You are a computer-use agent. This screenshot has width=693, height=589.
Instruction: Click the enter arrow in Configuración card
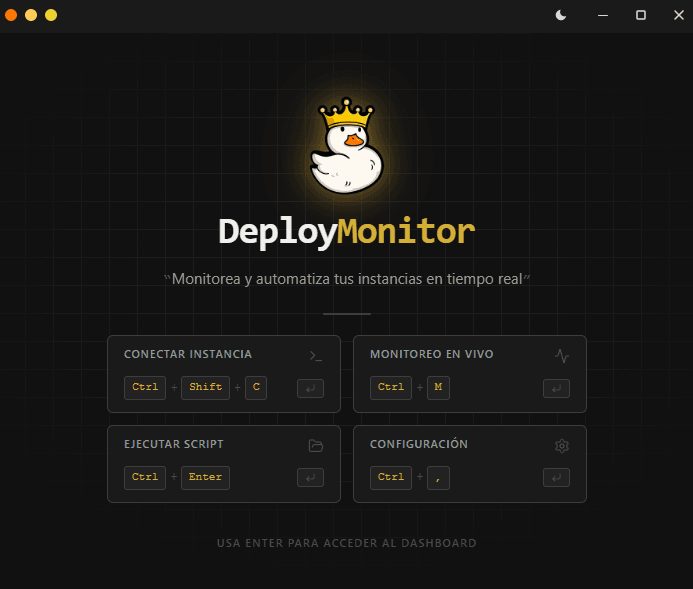click(556, 478)
